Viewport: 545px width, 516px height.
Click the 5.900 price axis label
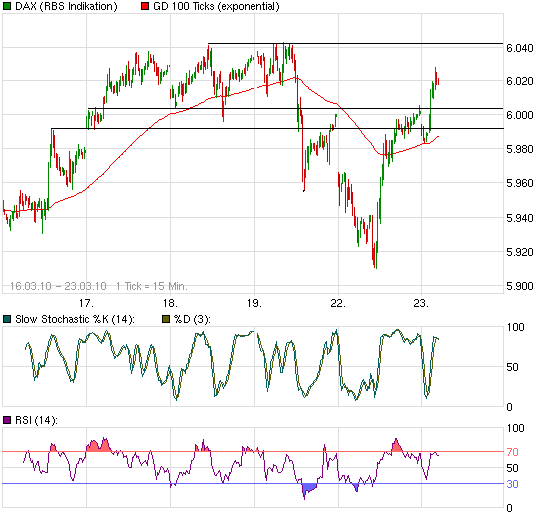click(x=520, y=286)
